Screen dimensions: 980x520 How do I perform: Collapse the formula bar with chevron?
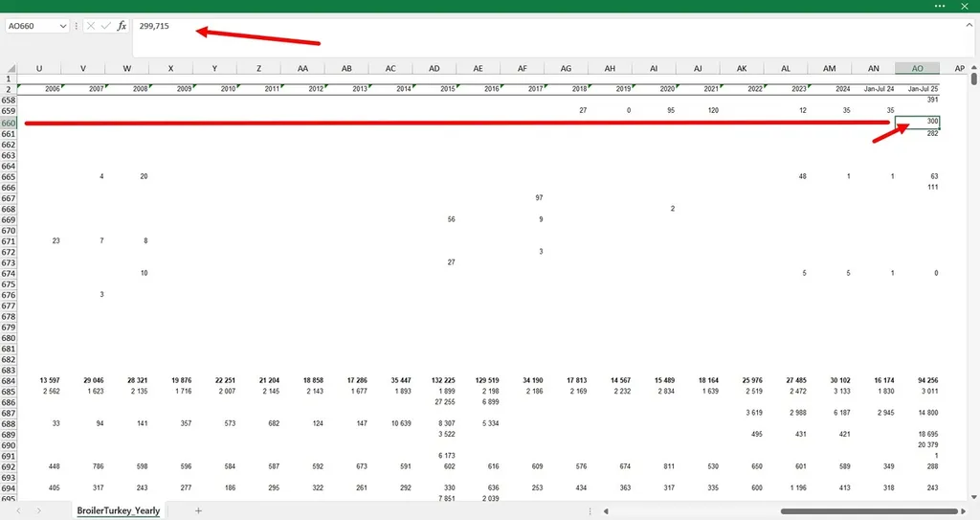coord(969,26)
